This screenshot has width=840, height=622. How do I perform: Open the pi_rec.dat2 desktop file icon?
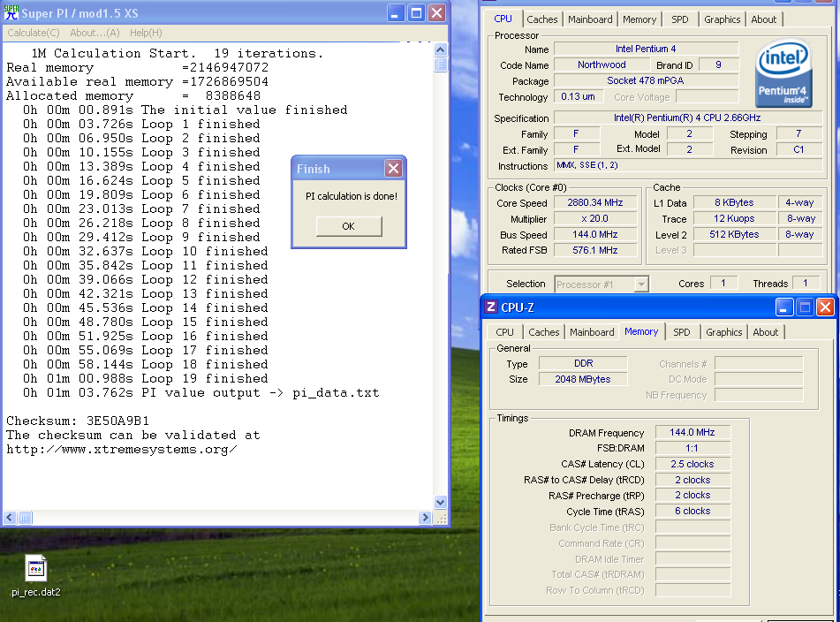pyautogui.click(x=36, y=568)
